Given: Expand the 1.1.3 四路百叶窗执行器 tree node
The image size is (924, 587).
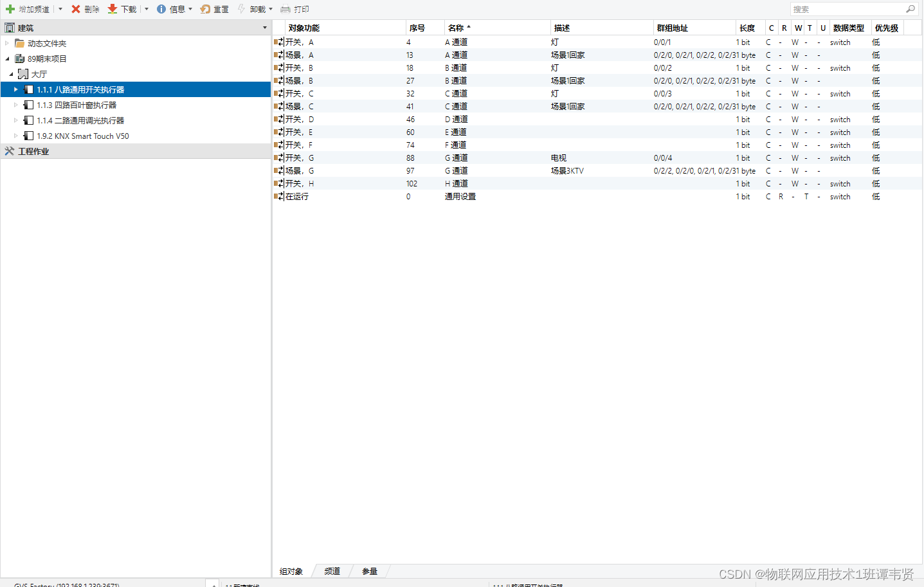Looking at the screenshot, I should click(16, 105).
